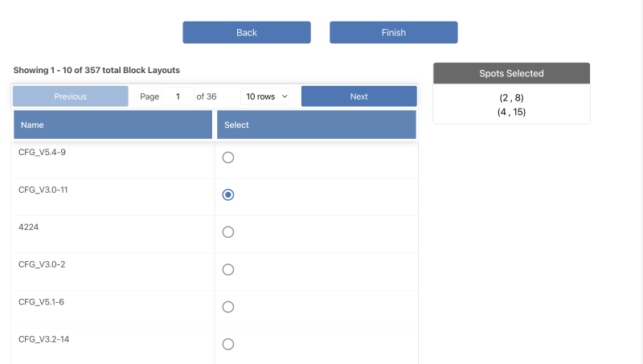Click the Back button
Image resolution: width=643 pixels, height=364 pixels.
[x=247, y=32]
